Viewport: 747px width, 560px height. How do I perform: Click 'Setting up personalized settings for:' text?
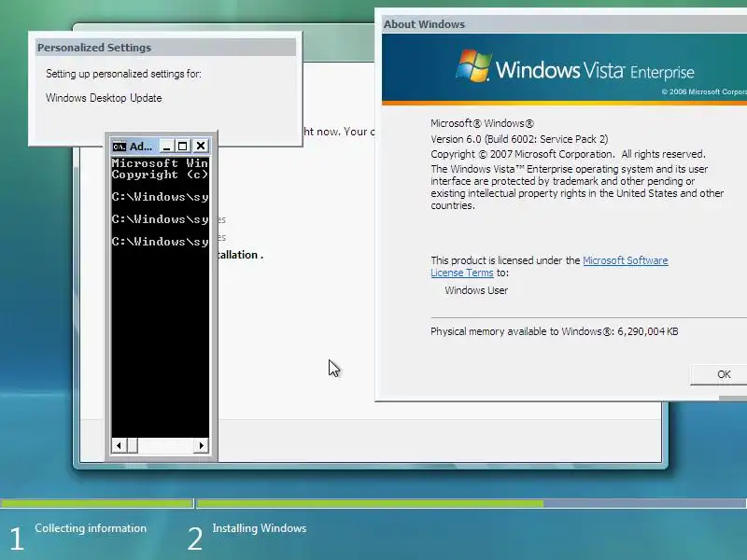[x=123, y=74]
